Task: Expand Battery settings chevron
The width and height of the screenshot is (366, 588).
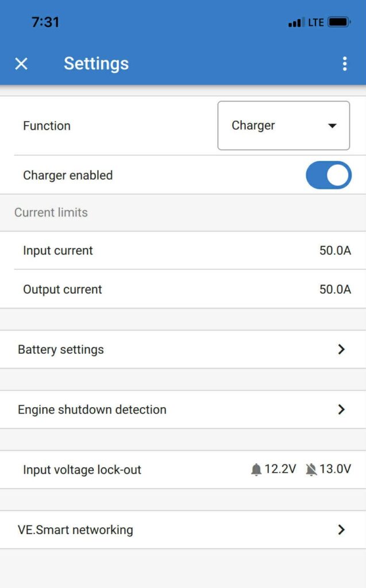Action: [341, 349]
